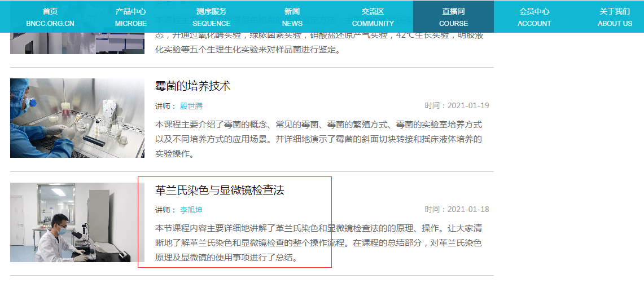The image size is (644, 283).
Task: Click lecturer name 殷世腾
Action: [x=191, y=106]
